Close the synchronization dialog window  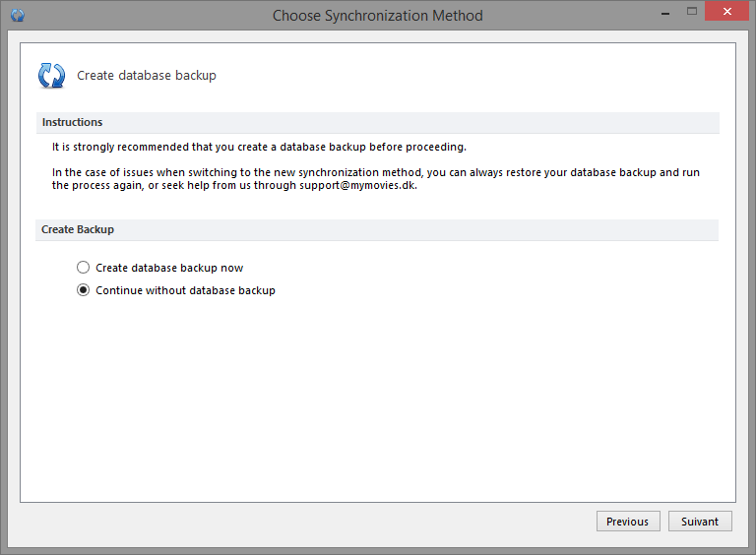point(727,11)
